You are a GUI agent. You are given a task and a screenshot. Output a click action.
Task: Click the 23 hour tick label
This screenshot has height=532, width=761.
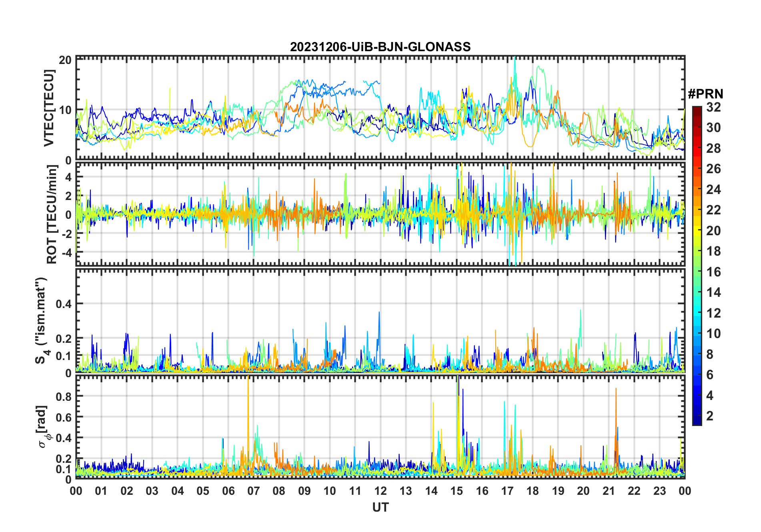pos(659,491)
